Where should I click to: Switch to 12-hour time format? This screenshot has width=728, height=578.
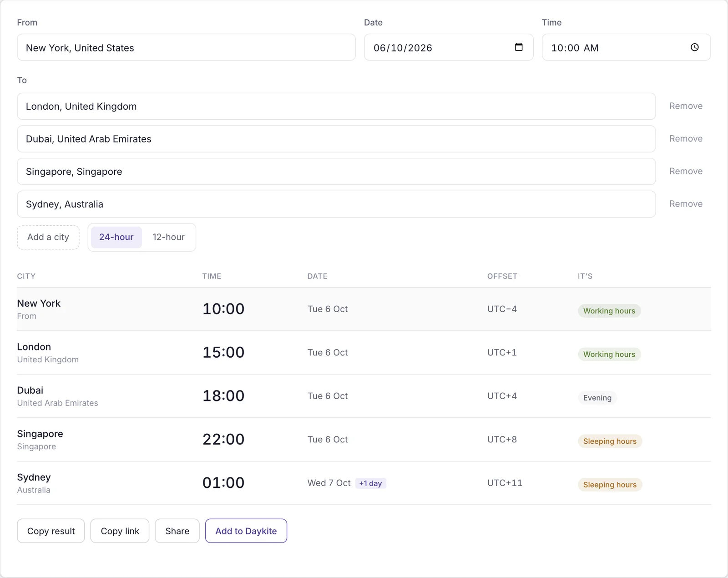[x=168, y=237]
